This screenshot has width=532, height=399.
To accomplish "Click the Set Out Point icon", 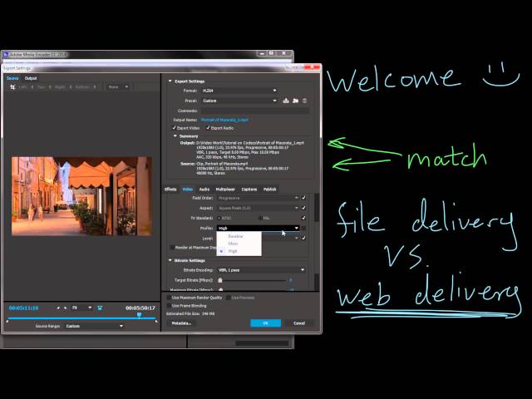I will coord(65,308).
